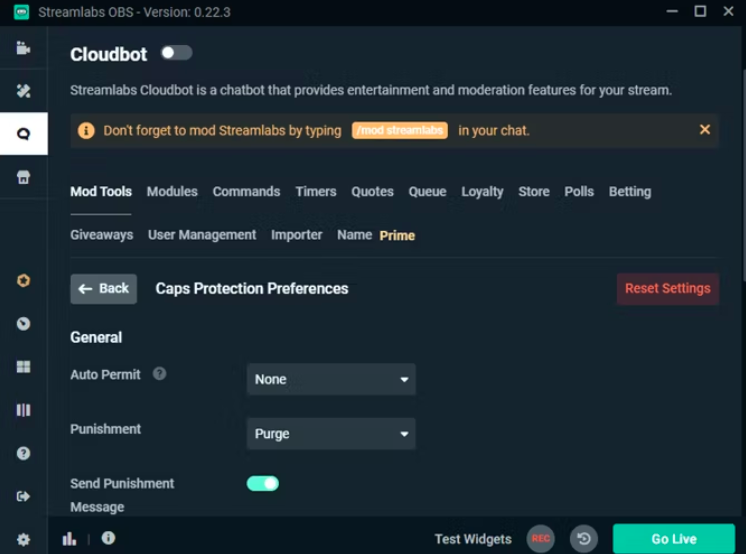Viewport: 746px width, 554px height.
Task: Select the Cloudbot chat bubble sidebar icon
Action: 23,134
